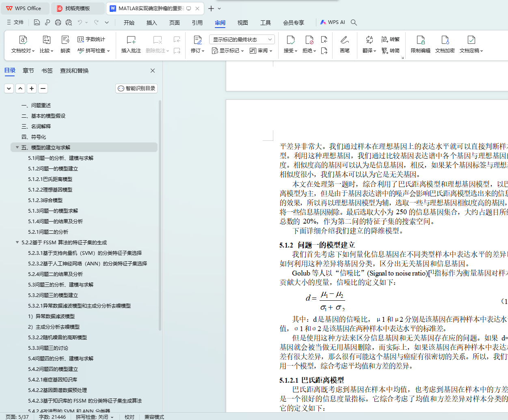Expand the quick access toolbar customization chevron
Viewport: 508px width, 420px height.
[x=107, y=22]
